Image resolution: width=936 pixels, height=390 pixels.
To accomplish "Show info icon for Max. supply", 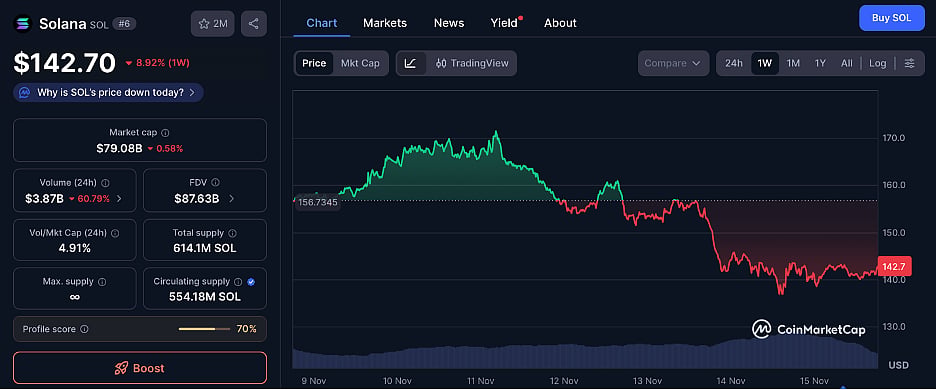I will (x=102, y=281).
